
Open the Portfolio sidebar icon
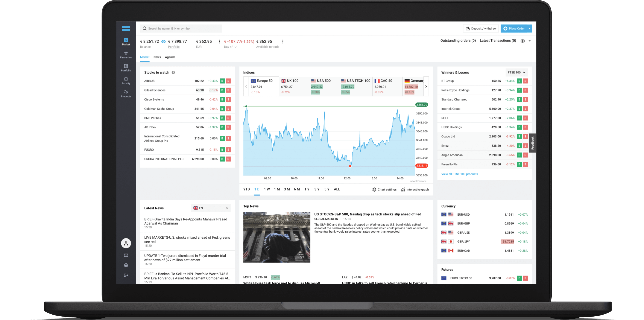pos(126,68)
